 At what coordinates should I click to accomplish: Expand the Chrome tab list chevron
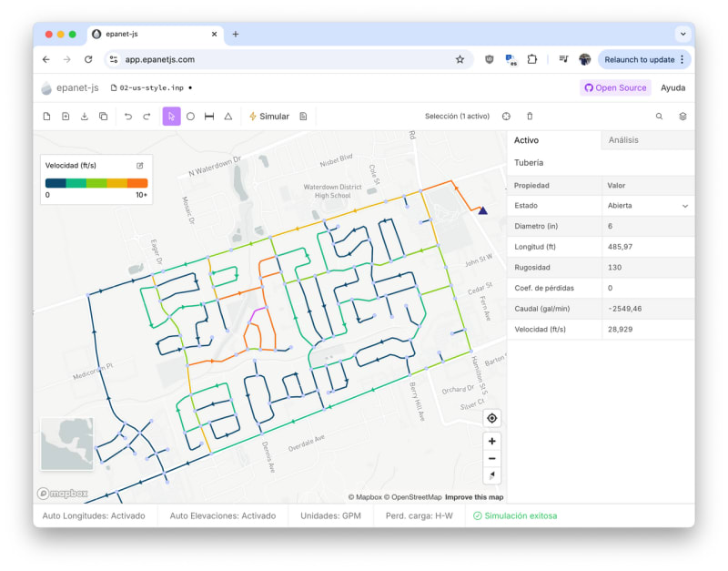(682, 34)
